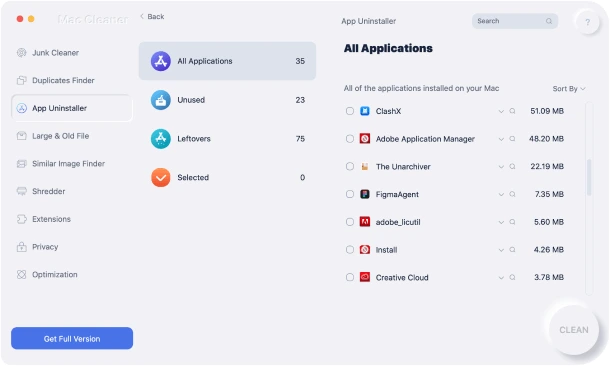Viewport: 610px width, 366px height.
Task: Select the adobe_licutil checkbox
Action: click(x=350, y=222)
